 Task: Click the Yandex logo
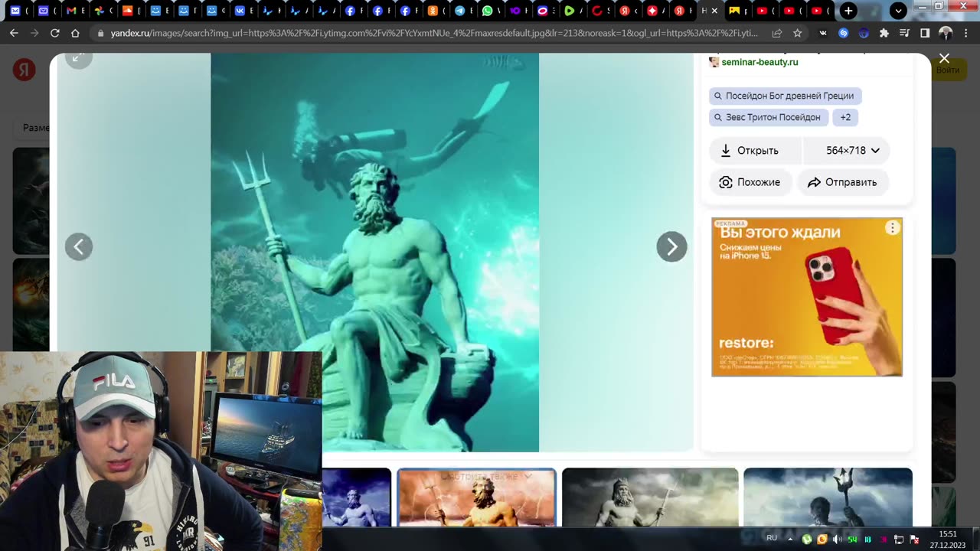pyautogui.click(x=24, y=70)
